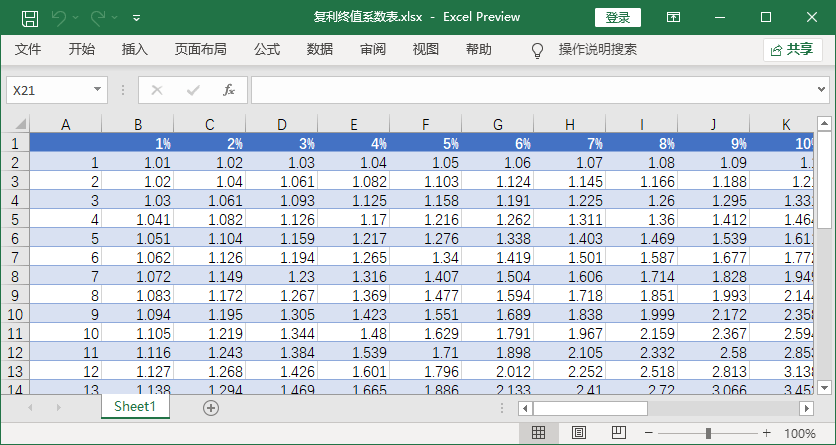Click the zoom slider handle
Screen dimensions: 836x445
pos(708,433)
